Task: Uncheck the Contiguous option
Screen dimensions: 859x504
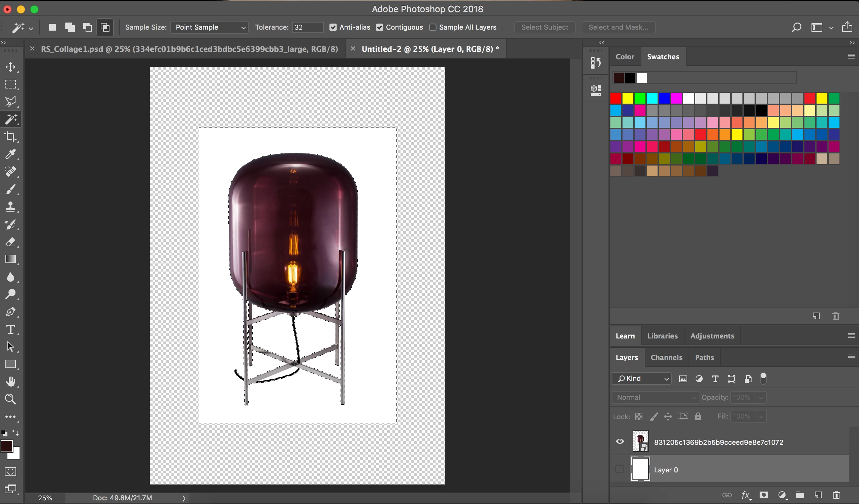Action: coord(379,27)
